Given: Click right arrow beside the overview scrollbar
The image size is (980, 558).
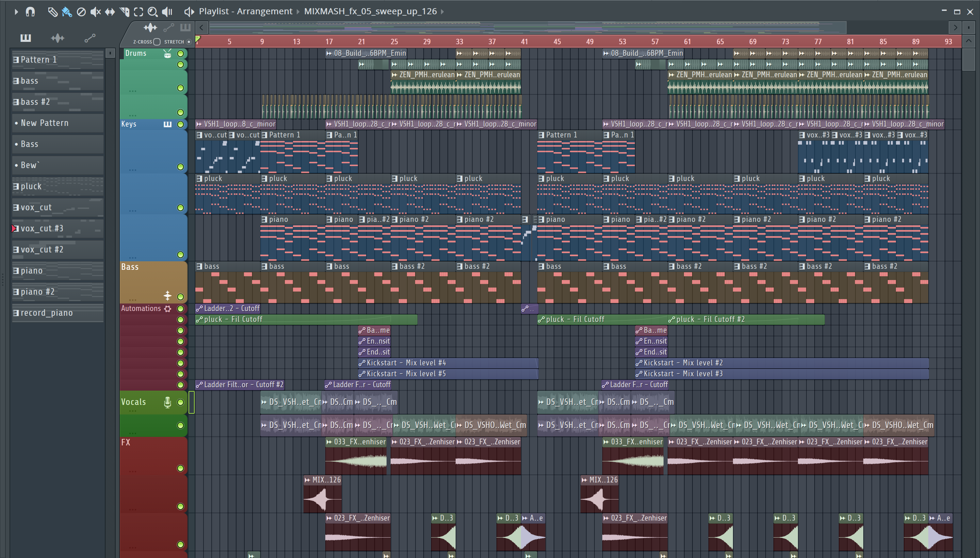Looking at the screenshot, I should [955, 28].
